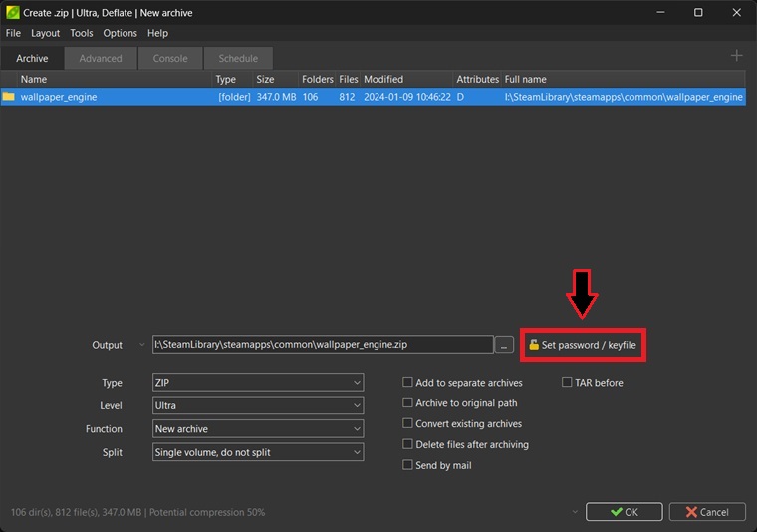Open the Function dropdown showing New archive
Screen dimensions: 757x532
pos(258,428)
